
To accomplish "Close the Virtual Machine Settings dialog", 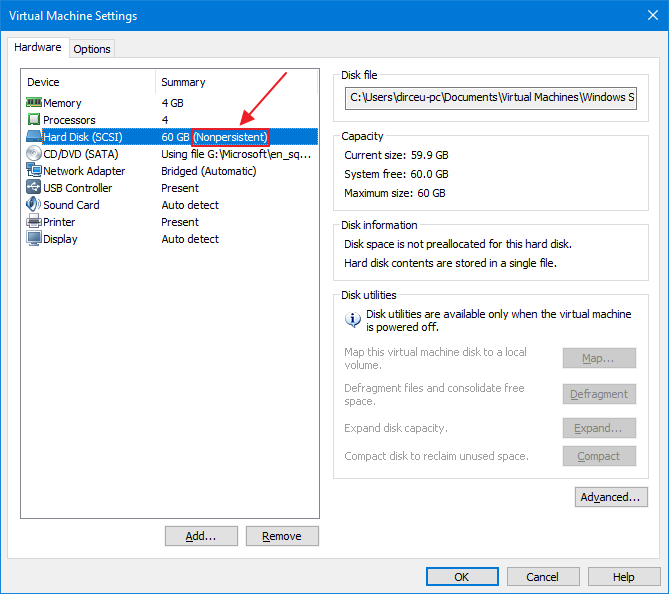I will point(653,15).
